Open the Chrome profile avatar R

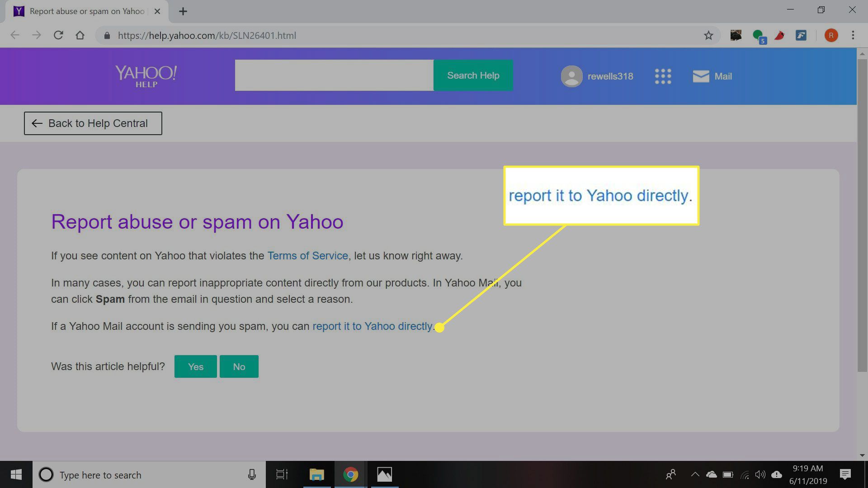click(831, 35)
